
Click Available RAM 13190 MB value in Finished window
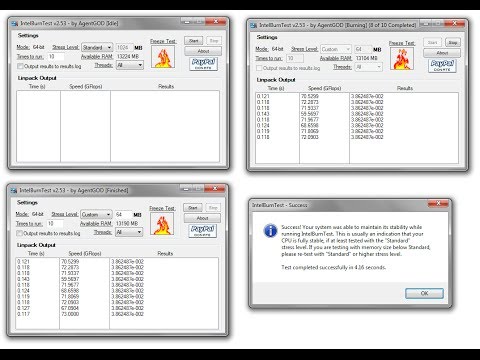click(127, 224)
